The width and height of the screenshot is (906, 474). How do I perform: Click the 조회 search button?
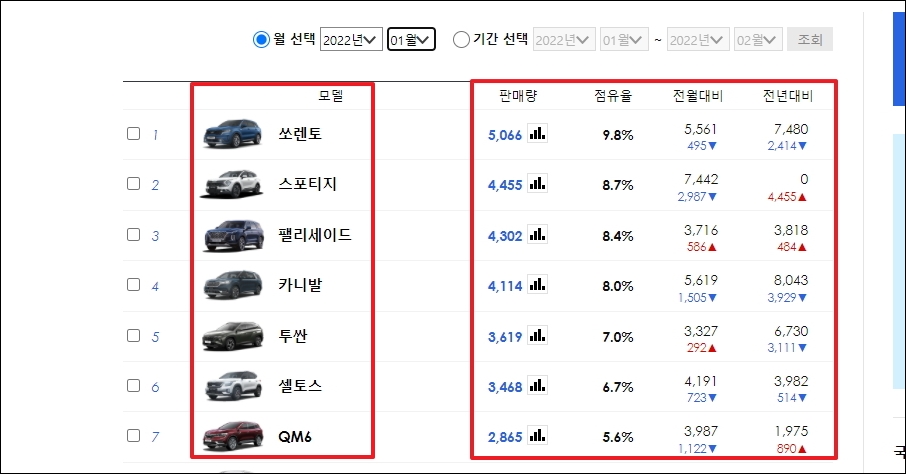tap(810, 39)
